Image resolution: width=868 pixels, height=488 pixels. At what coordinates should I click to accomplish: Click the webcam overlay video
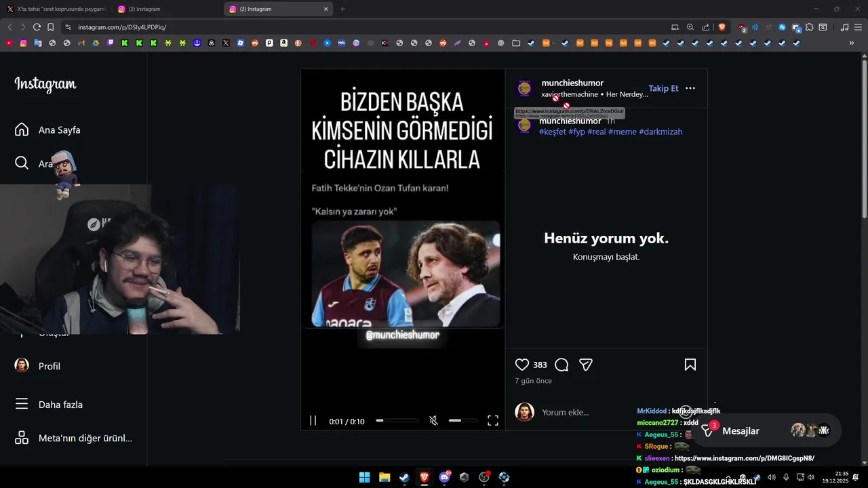click(x=119, y=259)
